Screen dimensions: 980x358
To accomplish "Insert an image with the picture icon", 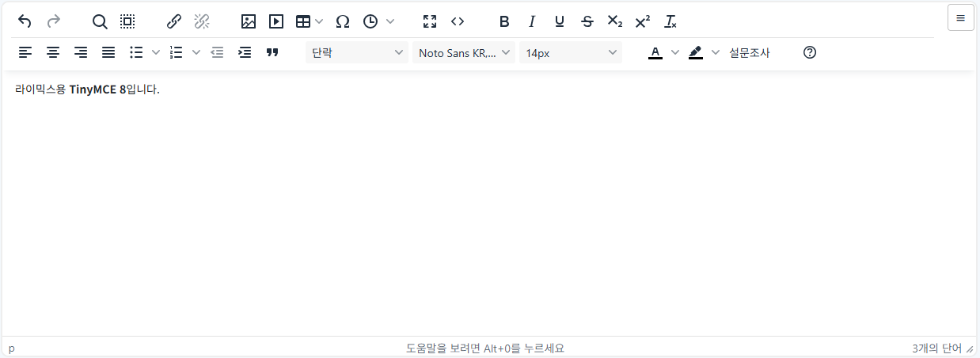I will click(x=249, y=21).
